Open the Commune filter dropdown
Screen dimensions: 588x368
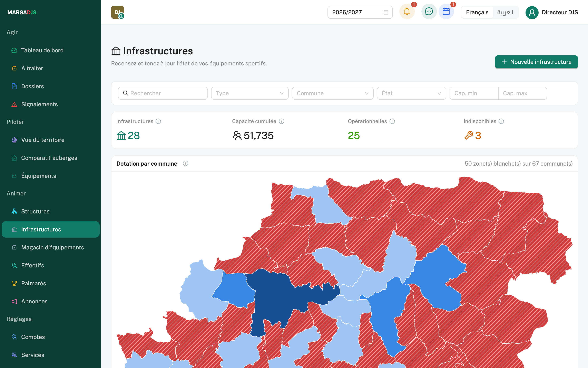(333, 93)
